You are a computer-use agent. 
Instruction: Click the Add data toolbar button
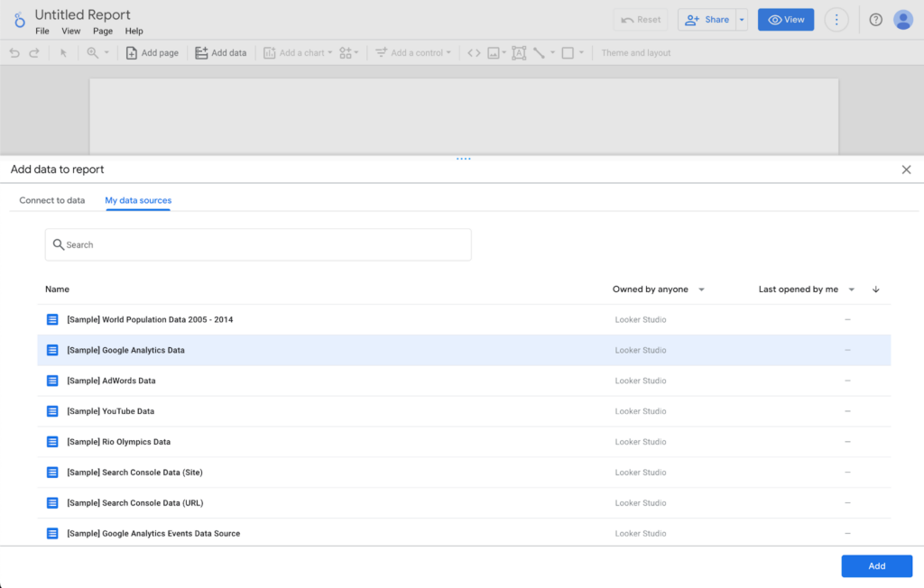point(221,53)
